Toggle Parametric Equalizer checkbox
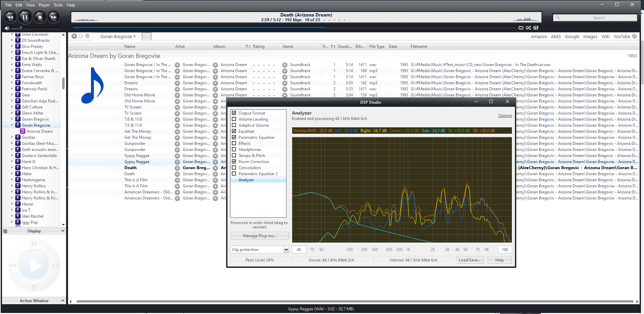This screenshot has width=644, height=314. (x=234, y=137)
